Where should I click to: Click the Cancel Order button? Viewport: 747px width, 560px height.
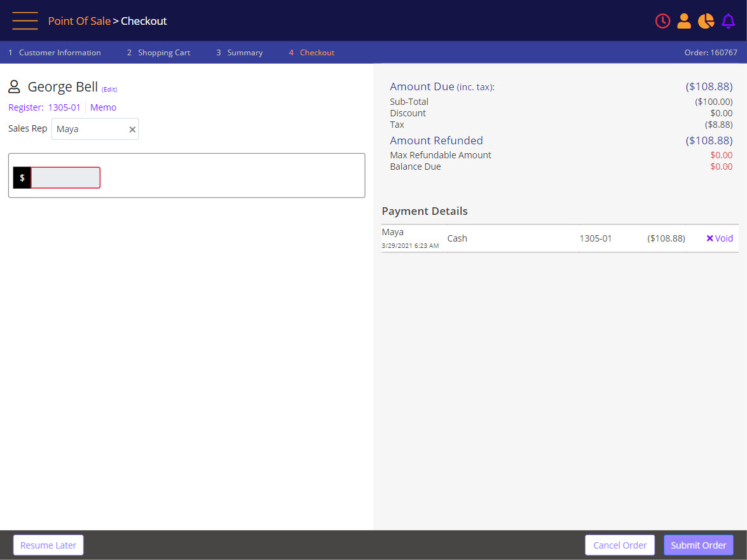[x=620, y=545]
